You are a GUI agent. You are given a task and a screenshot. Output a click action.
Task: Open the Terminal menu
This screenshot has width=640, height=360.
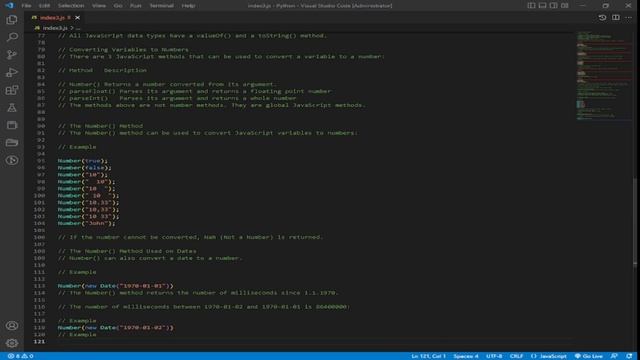pyautogui.click(x=162, y=6)
